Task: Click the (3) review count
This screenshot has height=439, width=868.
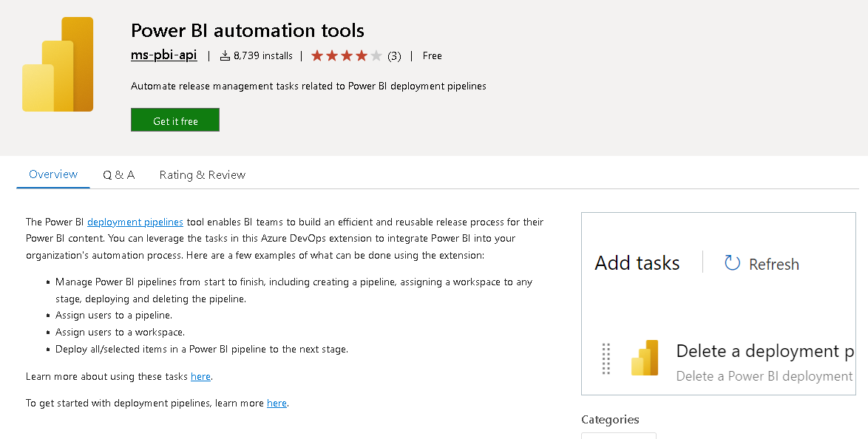Action: point(394,55)
